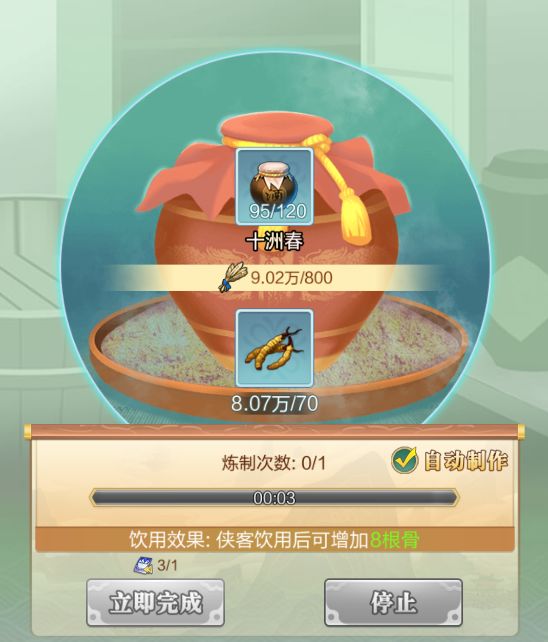Click the 立即完成 instant finish button
This screenshot has height=642, width=548.
click(155, 603)
